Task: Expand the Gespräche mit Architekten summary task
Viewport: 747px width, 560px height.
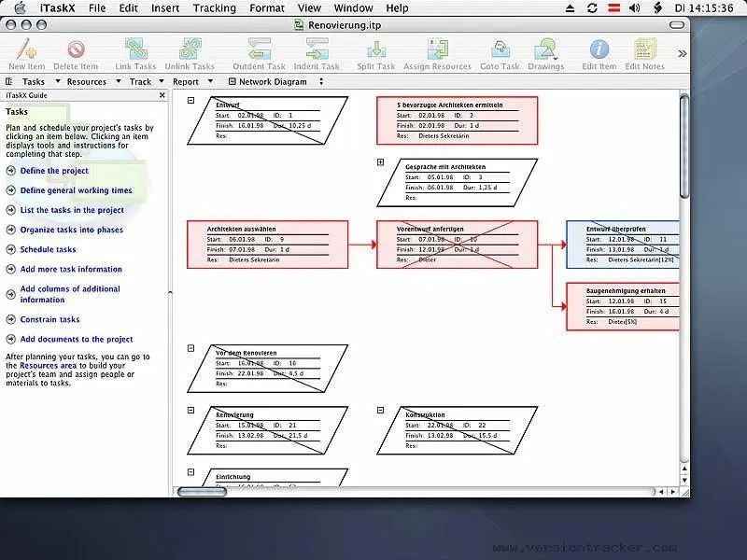Action: pos(380,162)
